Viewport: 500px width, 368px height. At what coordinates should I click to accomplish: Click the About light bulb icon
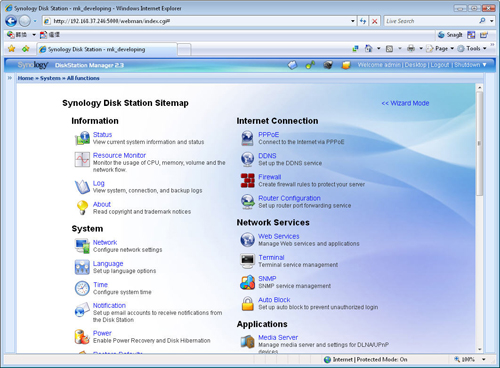click(x=82, y=208)
